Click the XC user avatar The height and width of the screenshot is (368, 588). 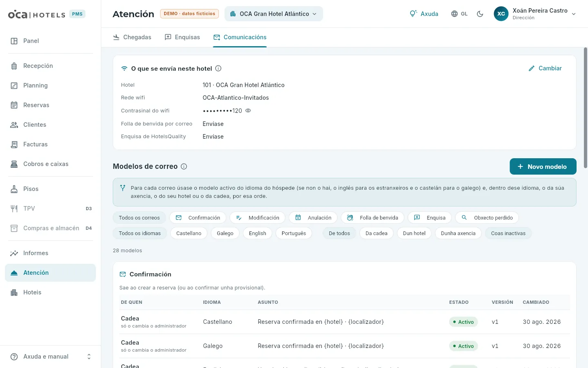pos(501,14)
